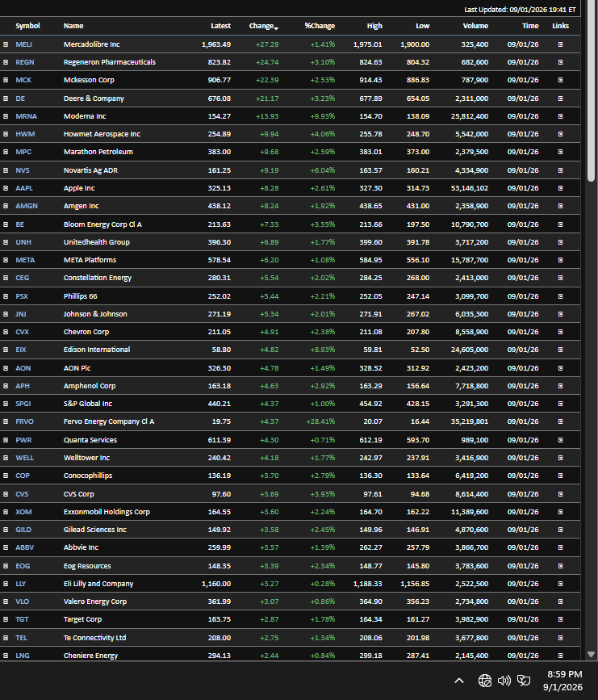
Task: Open the GILD symbol link
Action: [23, 530]
